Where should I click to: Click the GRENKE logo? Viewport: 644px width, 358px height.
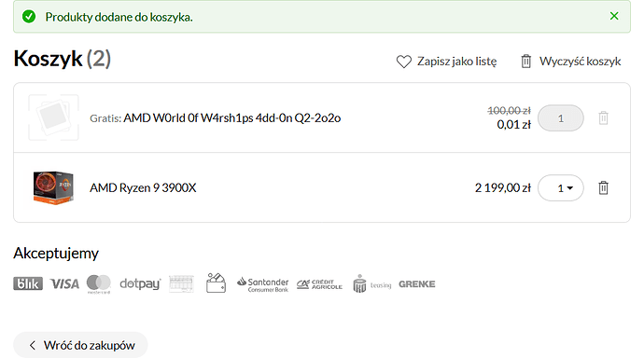point(417,284)
